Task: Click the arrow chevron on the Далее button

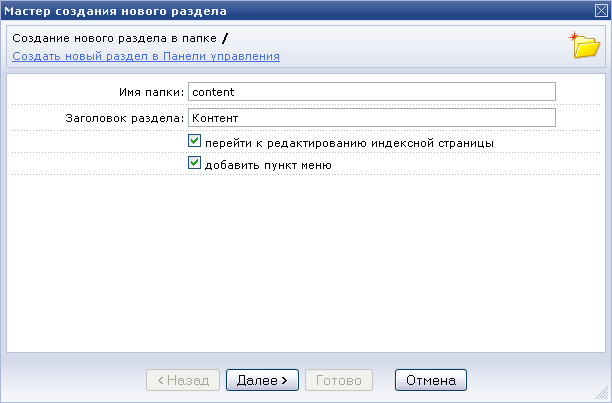Action: 285,380
